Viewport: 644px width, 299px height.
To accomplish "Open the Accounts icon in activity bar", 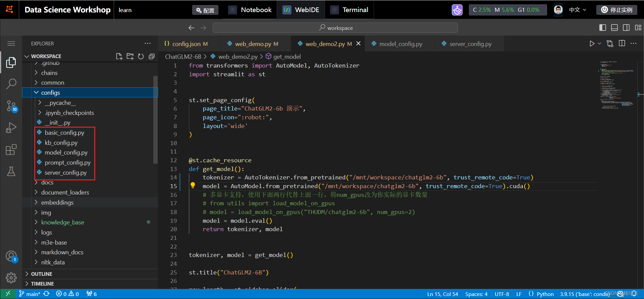I will pos(11,257).
